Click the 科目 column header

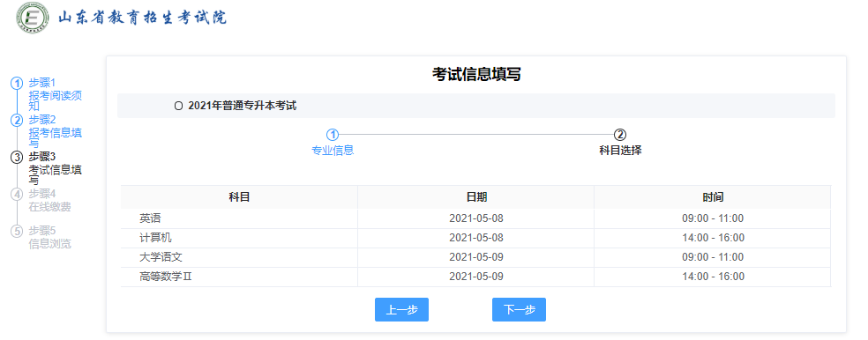tap(239, 197)
